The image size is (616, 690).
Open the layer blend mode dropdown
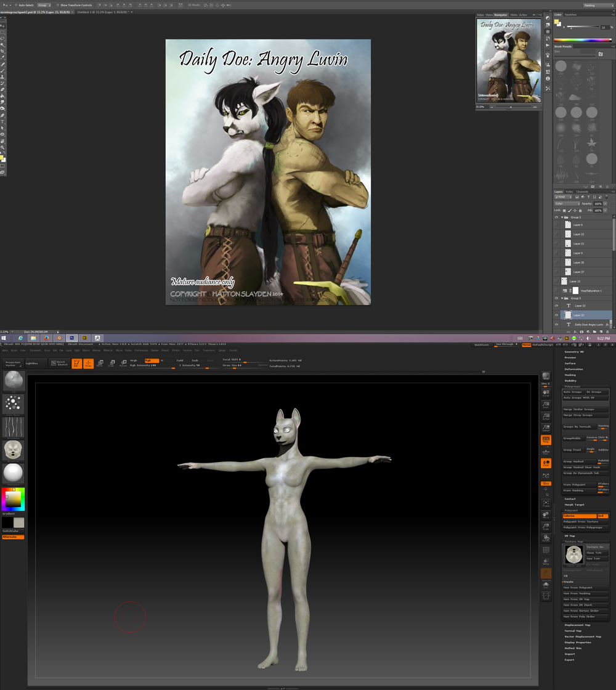[x=567, y=203]
